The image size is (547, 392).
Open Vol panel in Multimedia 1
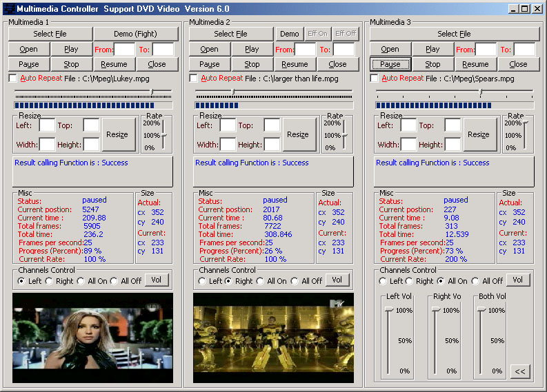[157, 280]
